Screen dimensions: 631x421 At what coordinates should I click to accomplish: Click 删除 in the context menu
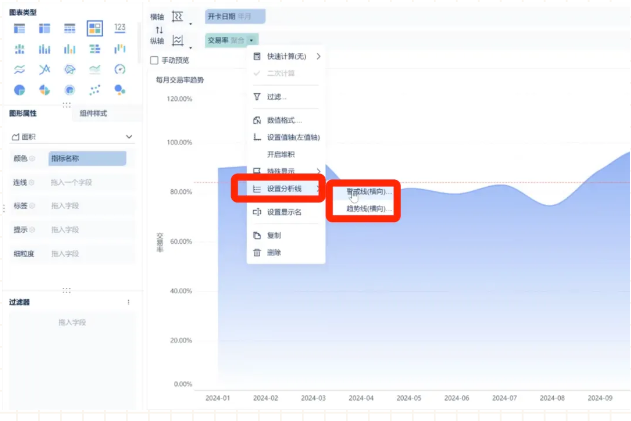(274, 252)
